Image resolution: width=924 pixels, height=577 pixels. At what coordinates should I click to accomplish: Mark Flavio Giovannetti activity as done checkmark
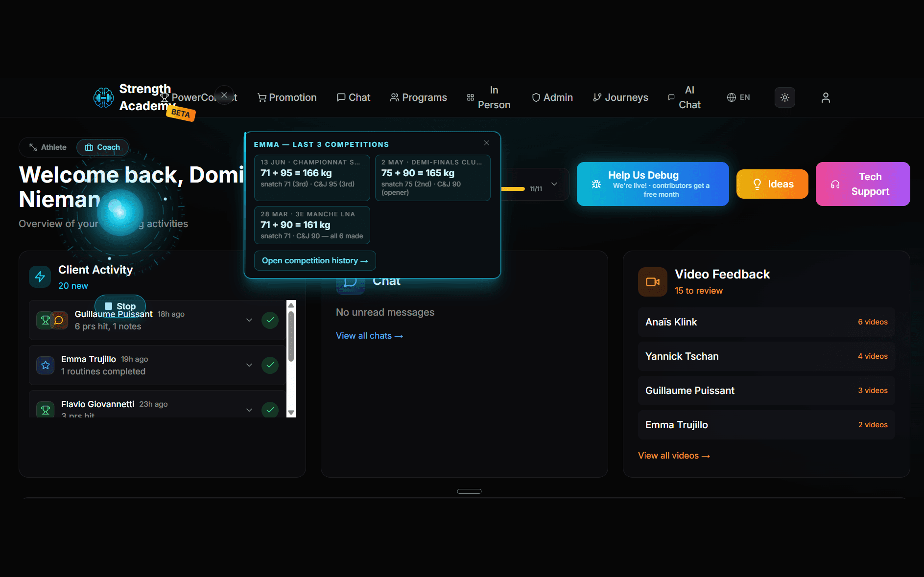[x=270, y=410]
